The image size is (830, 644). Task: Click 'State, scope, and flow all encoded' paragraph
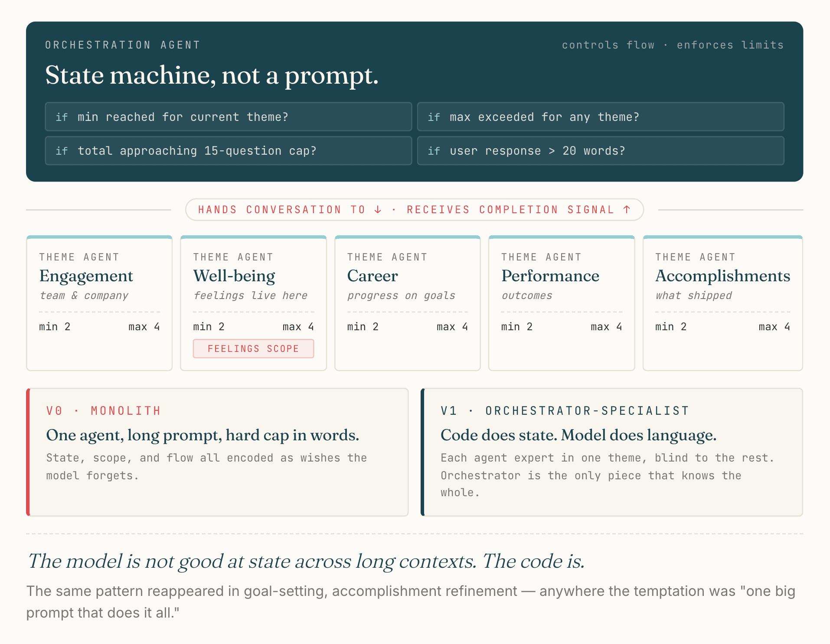pyautogui.click(x=206, y=467)
